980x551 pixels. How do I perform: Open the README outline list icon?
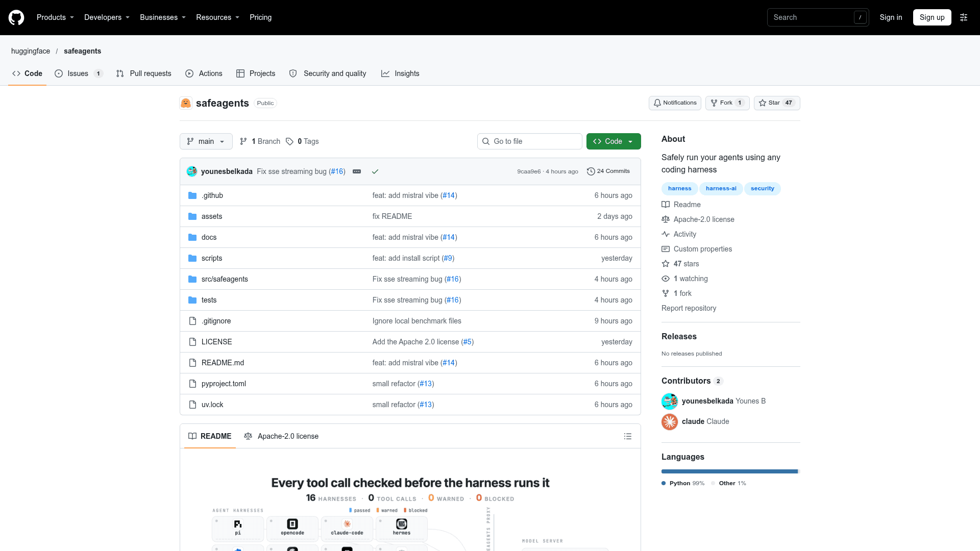point(628,436)
